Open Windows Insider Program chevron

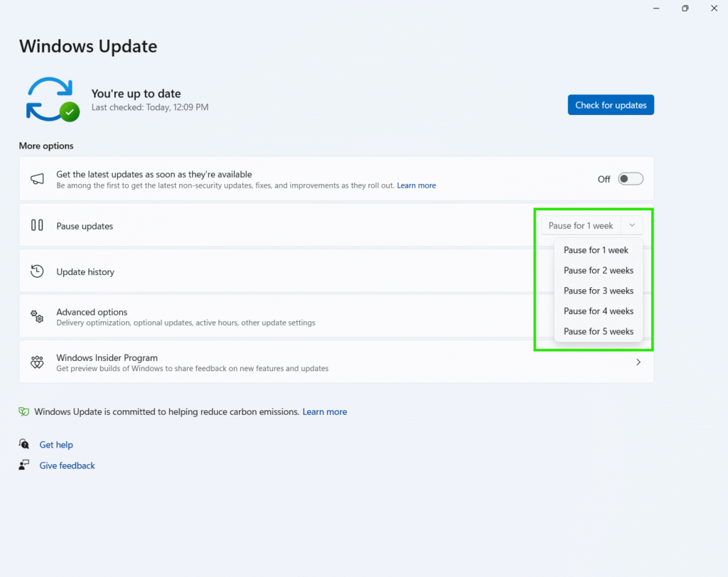[x=638, y=362]
